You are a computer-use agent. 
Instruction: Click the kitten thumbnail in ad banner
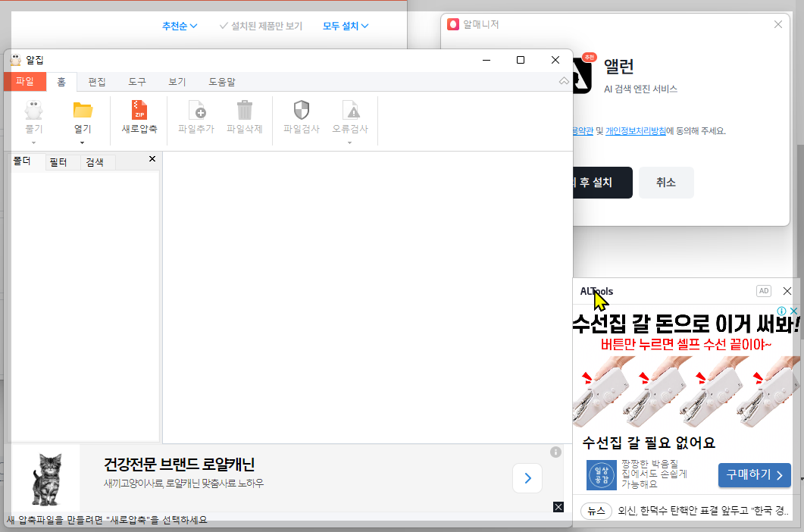coord(46,479)
